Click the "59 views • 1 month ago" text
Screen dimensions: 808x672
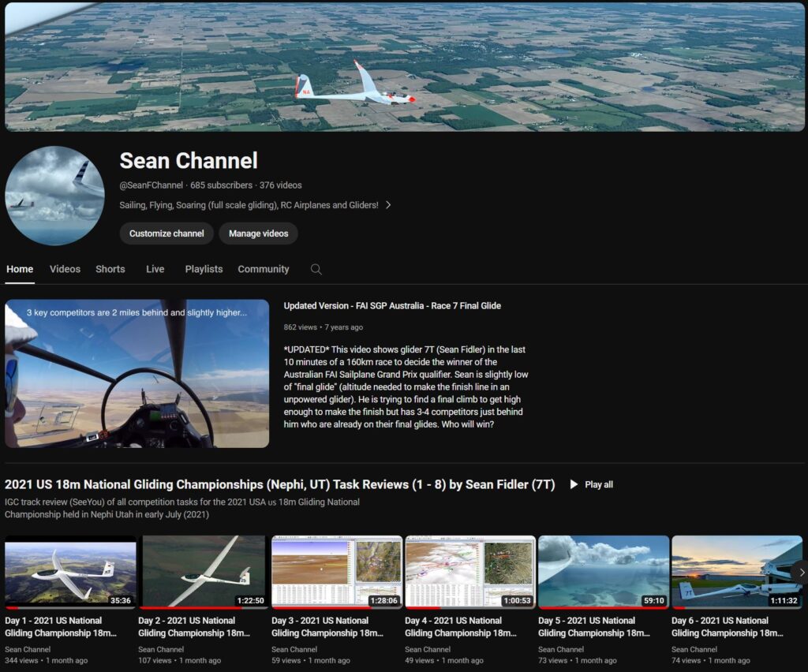point(311,661)
